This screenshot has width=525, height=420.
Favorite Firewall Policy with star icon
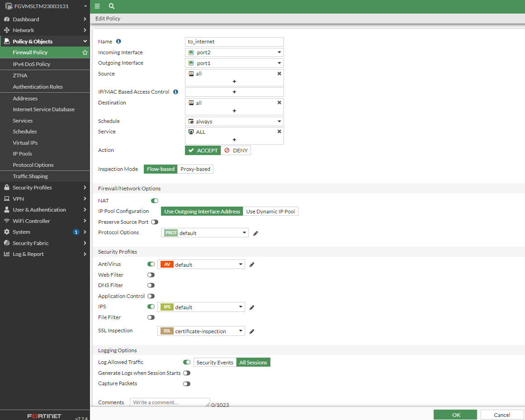(85, 52)
